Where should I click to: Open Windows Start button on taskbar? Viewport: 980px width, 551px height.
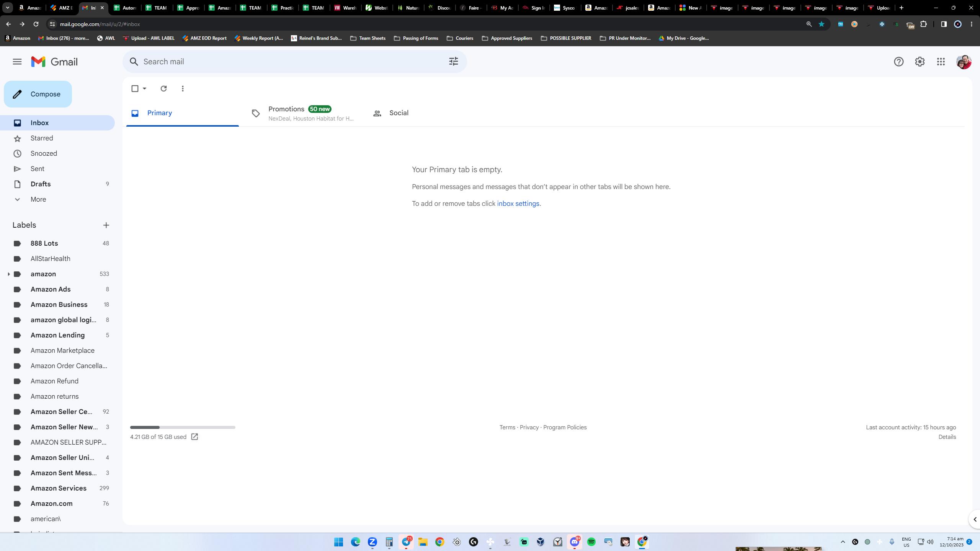coord(338,542)
